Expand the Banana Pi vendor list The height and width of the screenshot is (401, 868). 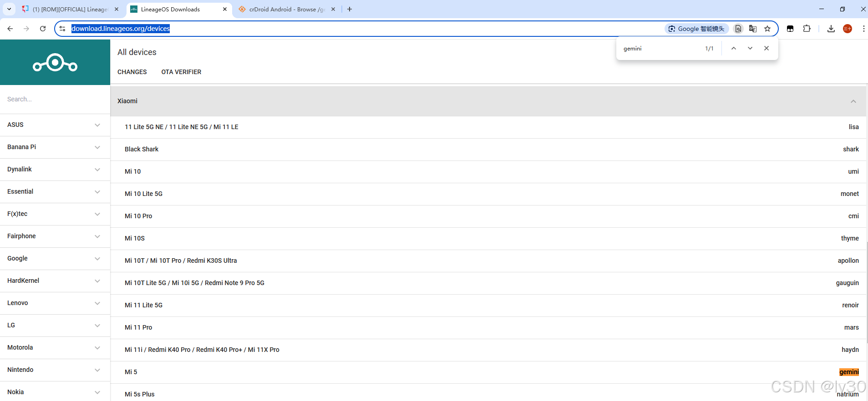55,147
